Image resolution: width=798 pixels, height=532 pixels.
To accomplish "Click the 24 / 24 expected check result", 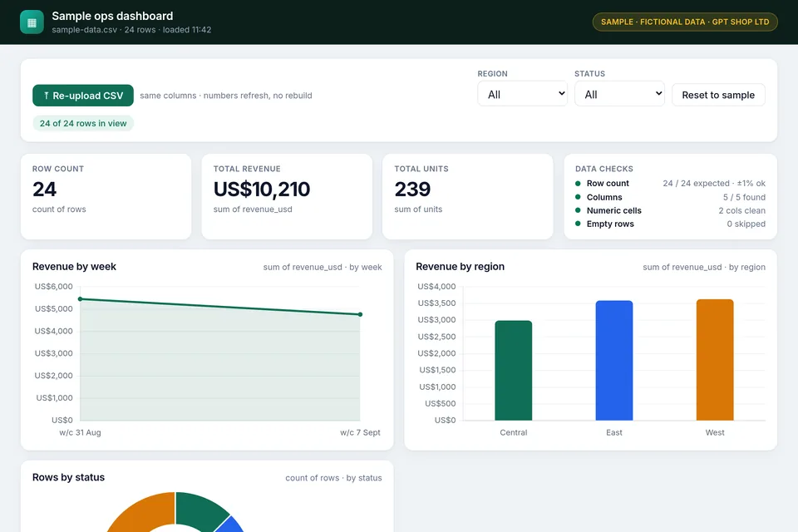I will (x=714, y=183).
